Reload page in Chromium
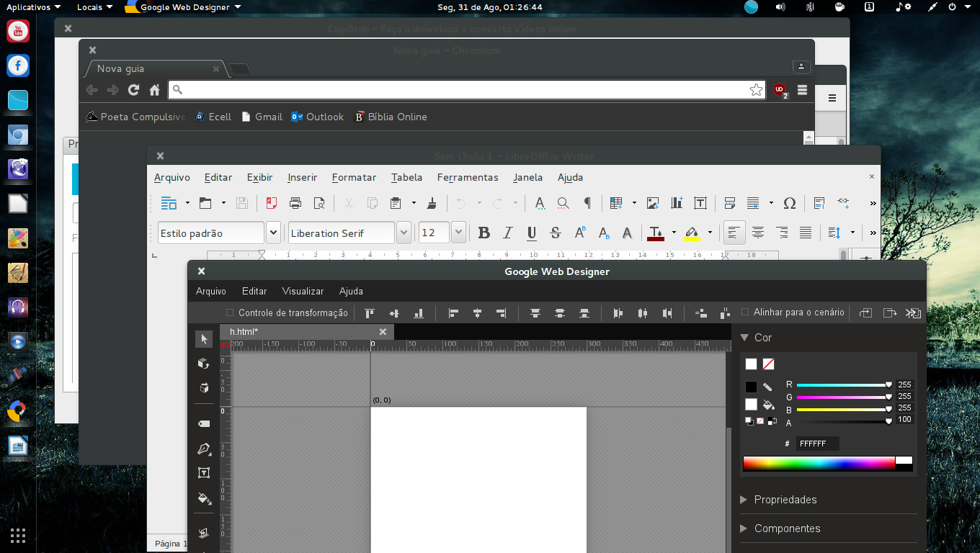This screenshot has width=980, height=553. [x=133, y=90]
